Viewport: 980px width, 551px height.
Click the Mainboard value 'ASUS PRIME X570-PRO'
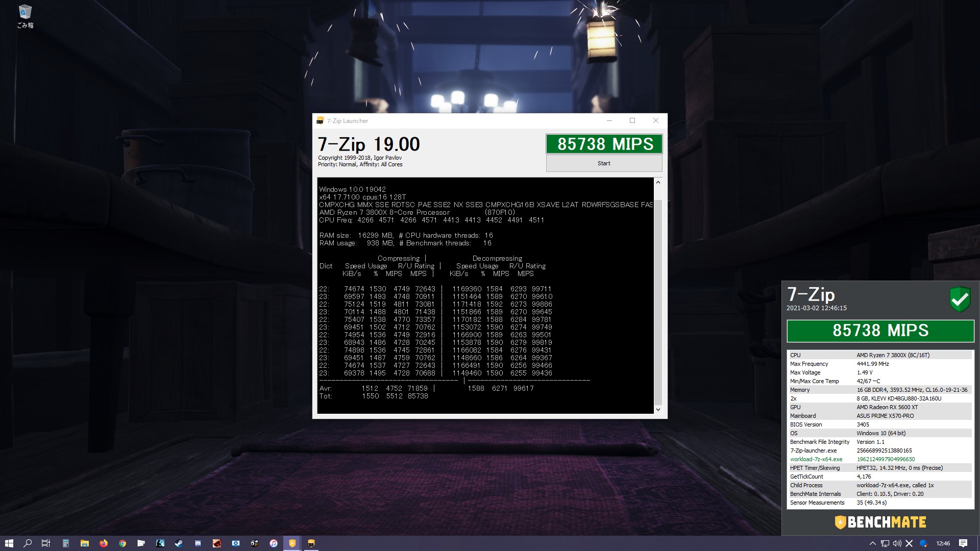tap(885, 416)
